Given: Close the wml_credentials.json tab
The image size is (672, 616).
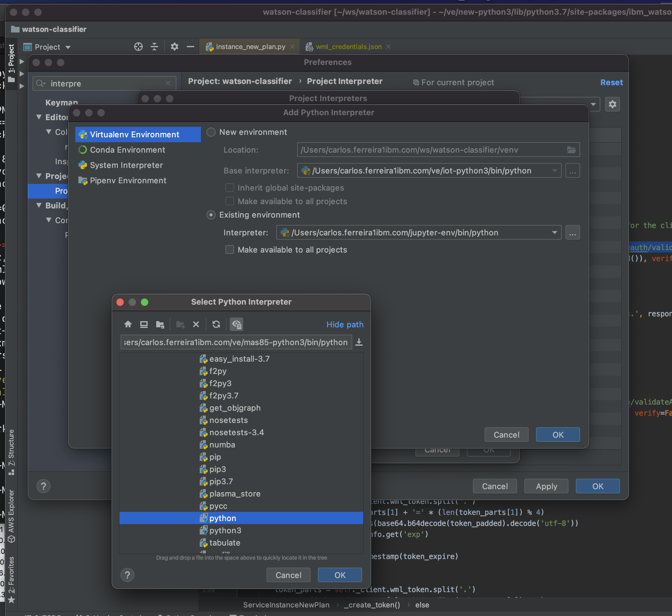Looking at the screenshot, I should (x=388, y=47).
